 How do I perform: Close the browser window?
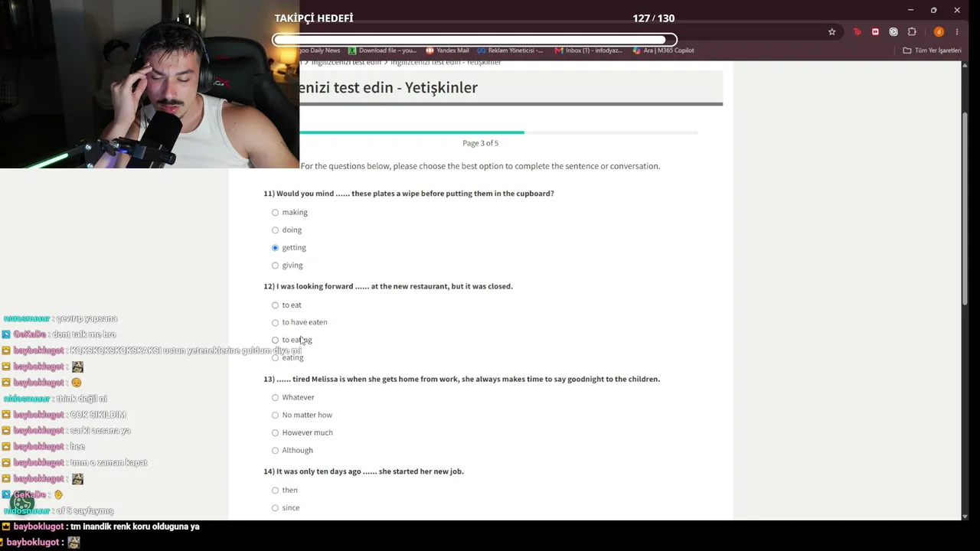957,10
